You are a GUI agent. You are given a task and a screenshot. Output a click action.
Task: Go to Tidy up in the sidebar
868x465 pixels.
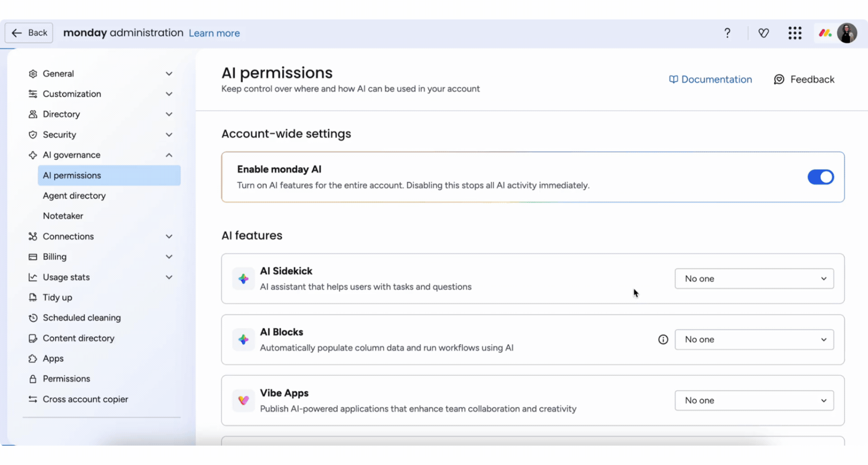pos(57,298)
